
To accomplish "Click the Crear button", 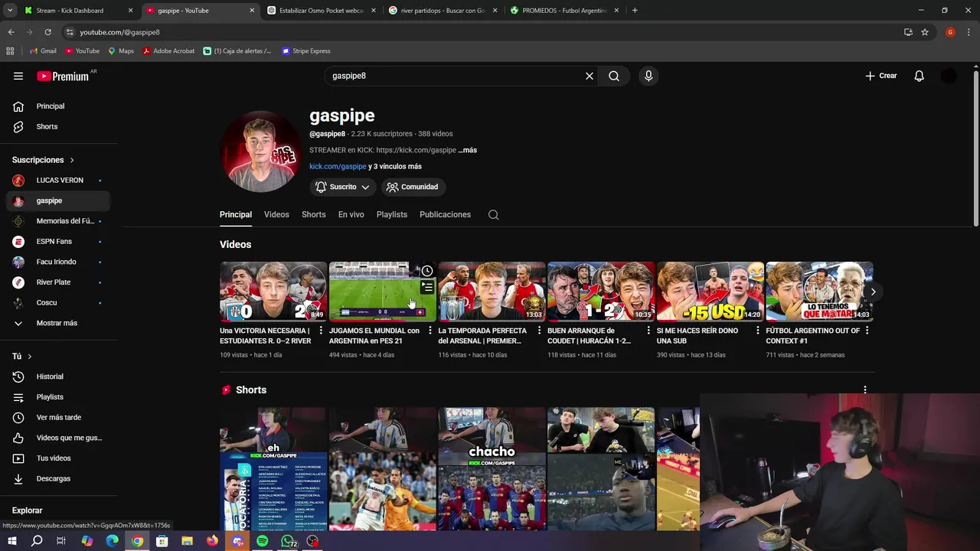I will [880, 76].
